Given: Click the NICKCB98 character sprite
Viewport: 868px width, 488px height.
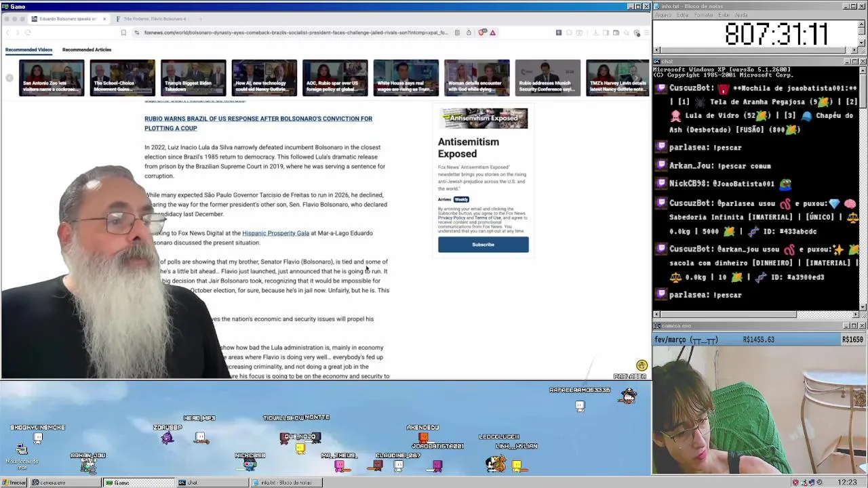Looking at the screenshot, I should point(250,465).
